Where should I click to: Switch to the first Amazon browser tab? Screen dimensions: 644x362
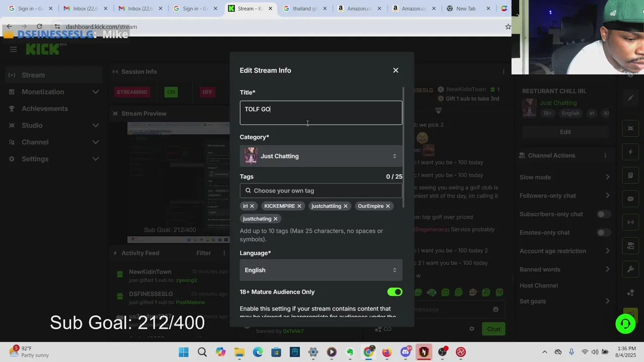point(359,9)
